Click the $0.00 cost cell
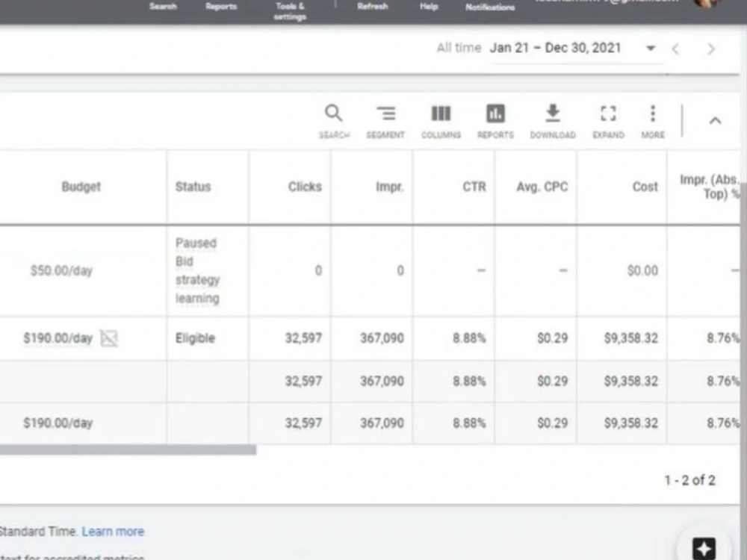This screenshot has width=747, height=560. point(642,270)
